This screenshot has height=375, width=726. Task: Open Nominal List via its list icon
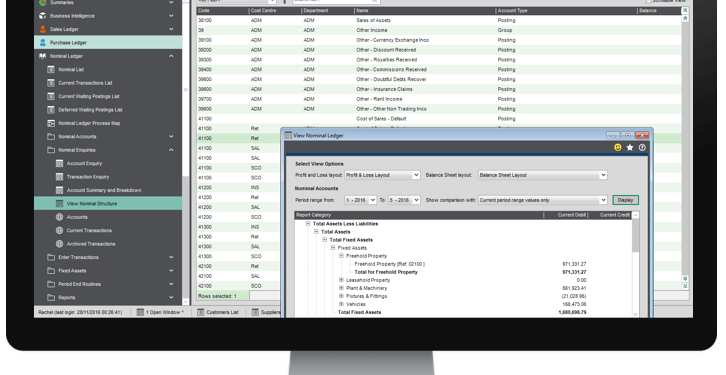(51, 69)
